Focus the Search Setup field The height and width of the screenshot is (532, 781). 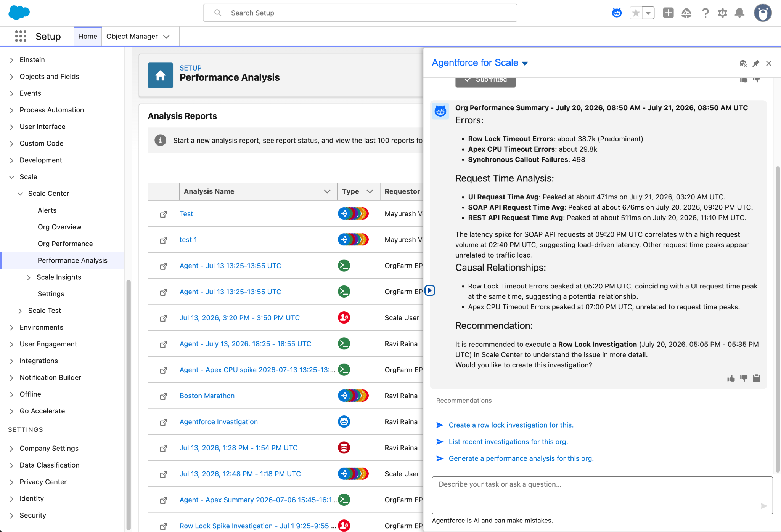pos(360,13)
